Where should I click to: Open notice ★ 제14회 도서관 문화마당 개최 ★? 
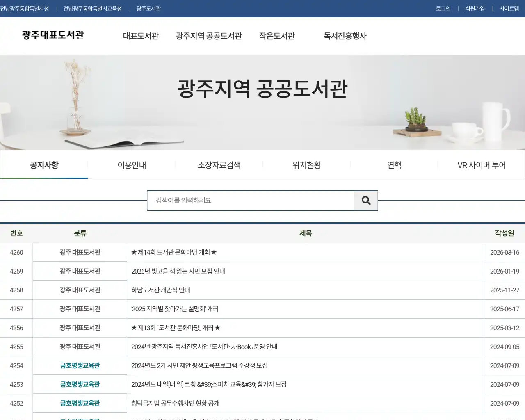click(174, 252)
